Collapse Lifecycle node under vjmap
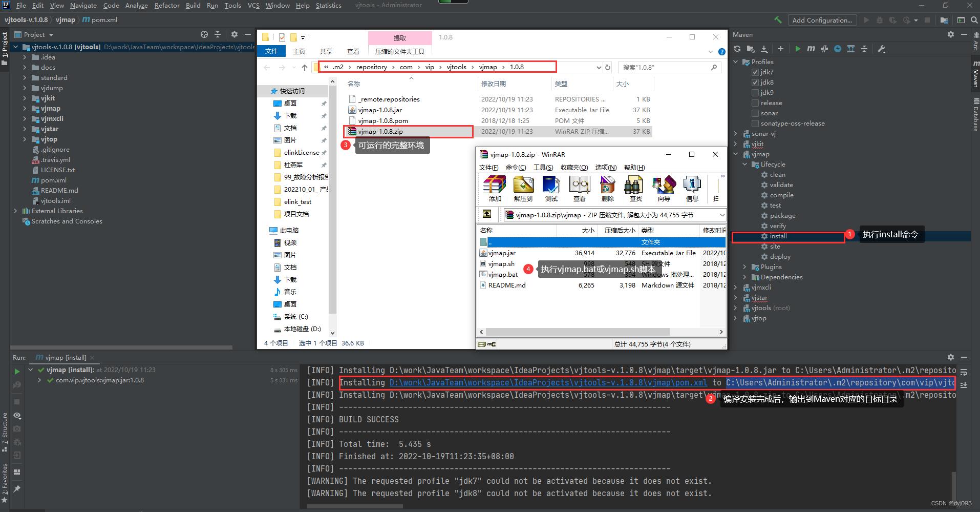 (745, 165)
